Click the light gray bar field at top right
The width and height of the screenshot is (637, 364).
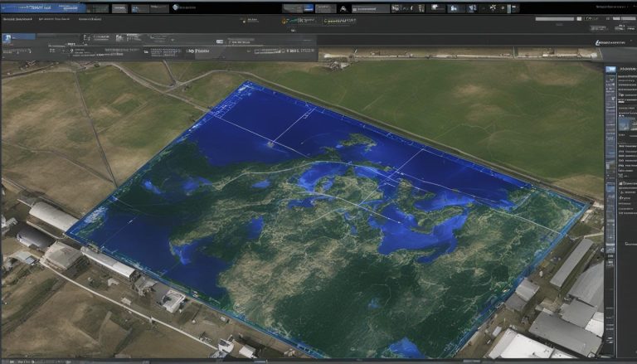pyautogui.click(x=555, y=19)
